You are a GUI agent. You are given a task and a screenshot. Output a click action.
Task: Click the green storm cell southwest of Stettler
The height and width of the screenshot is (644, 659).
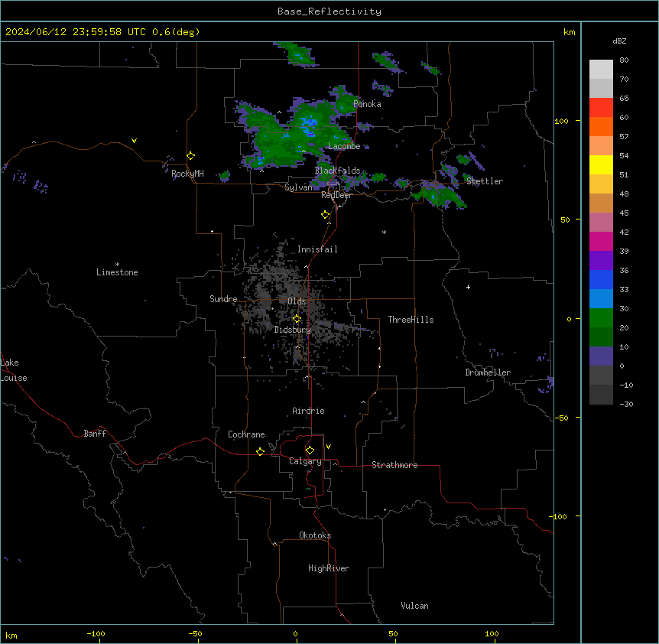pos(438,196)
